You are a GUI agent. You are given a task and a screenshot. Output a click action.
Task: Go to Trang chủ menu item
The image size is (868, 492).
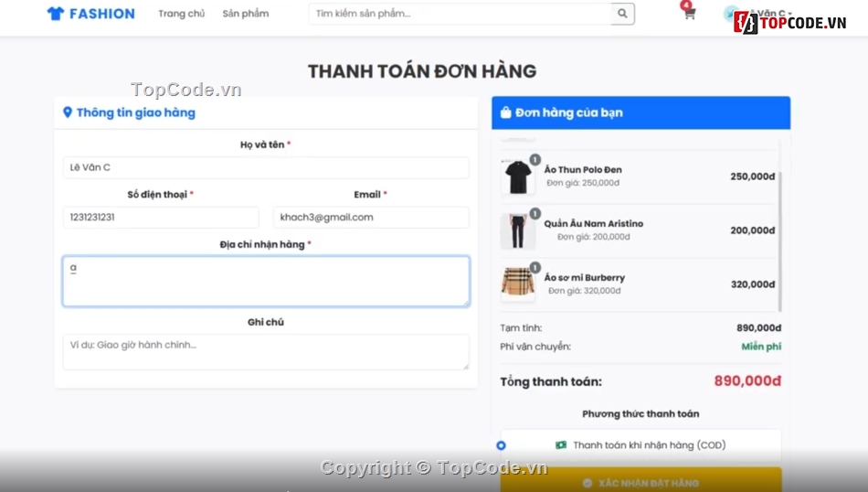click(x=181, y=14)
